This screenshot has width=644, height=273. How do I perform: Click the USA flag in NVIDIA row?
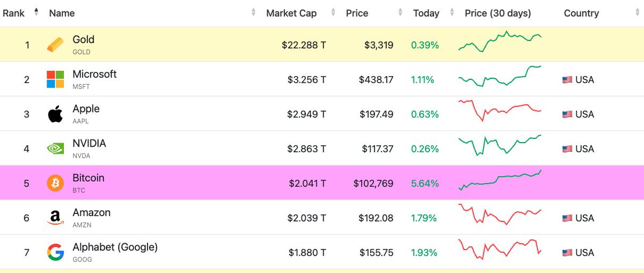(567, 149)
